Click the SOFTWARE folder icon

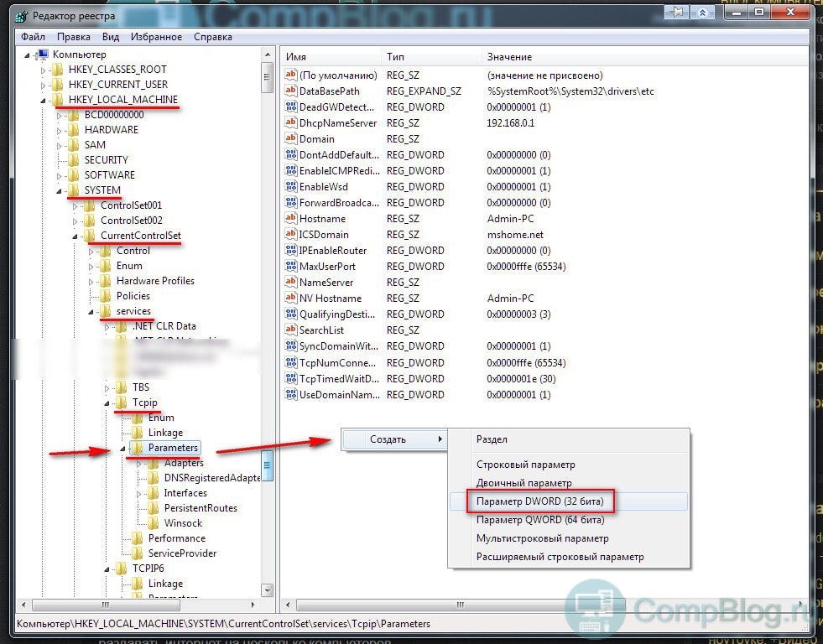[x=74, y=174]
